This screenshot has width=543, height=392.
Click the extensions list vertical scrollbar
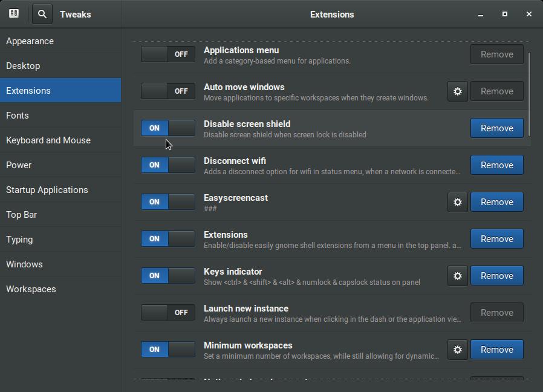[x=529, y=94]
